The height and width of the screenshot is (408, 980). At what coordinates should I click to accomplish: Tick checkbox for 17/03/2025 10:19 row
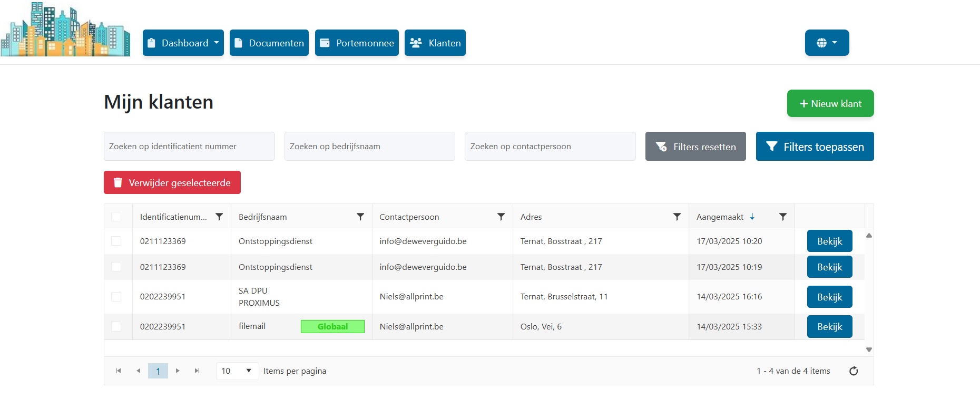[116, 267]
